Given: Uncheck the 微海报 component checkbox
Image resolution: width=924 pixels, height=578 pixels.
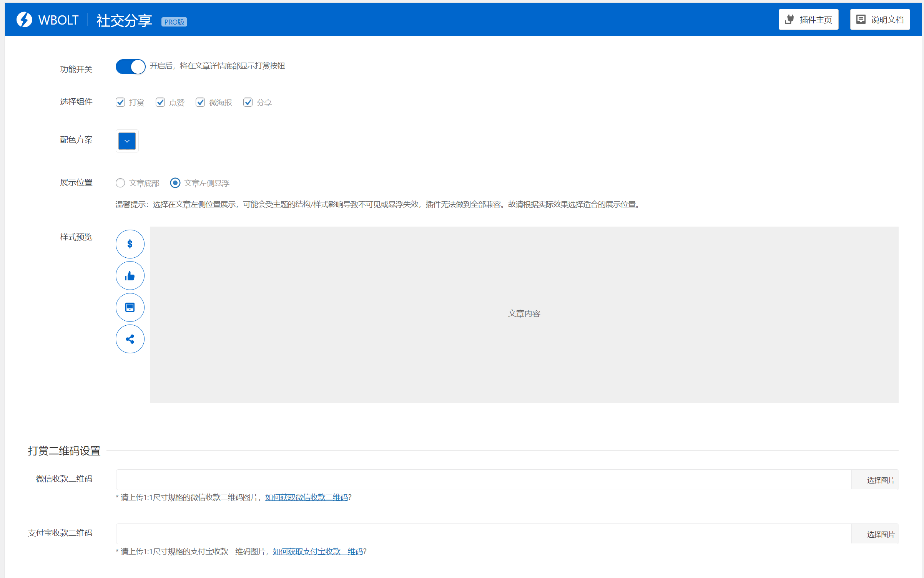Looking at the screenshot, I should click(200, 102).
